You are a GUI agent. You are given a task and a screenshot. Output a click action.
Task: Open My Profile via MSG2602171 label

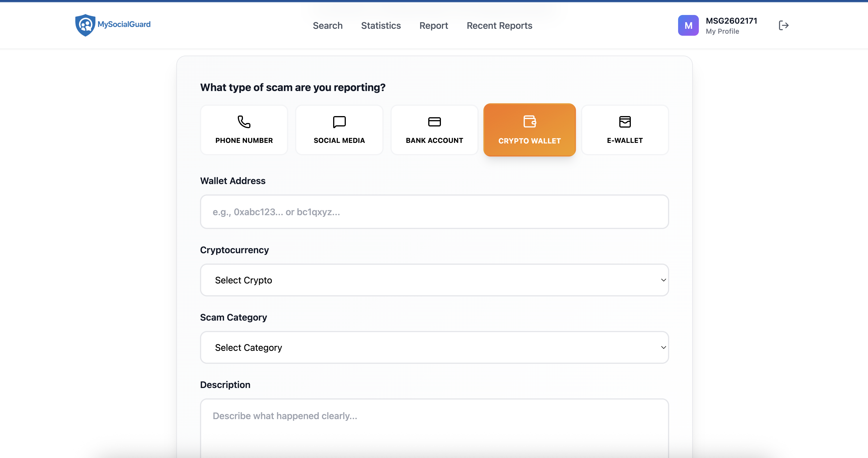(731, 25)
